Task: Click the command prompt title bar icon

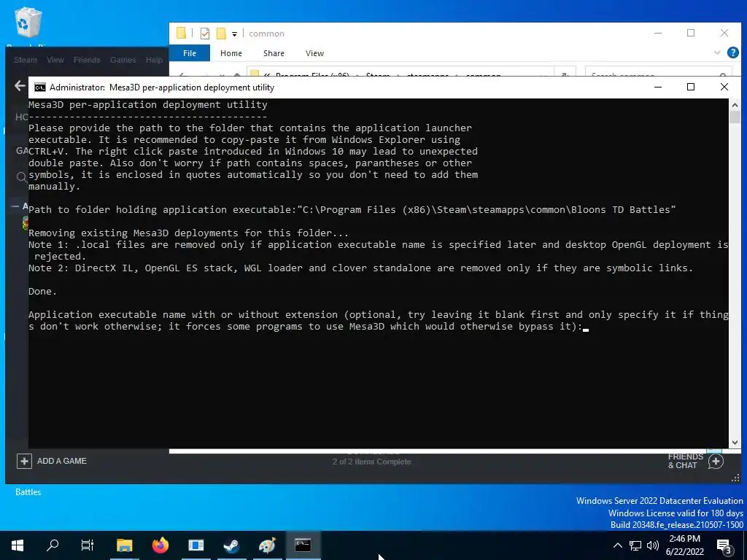Action: 40,87
